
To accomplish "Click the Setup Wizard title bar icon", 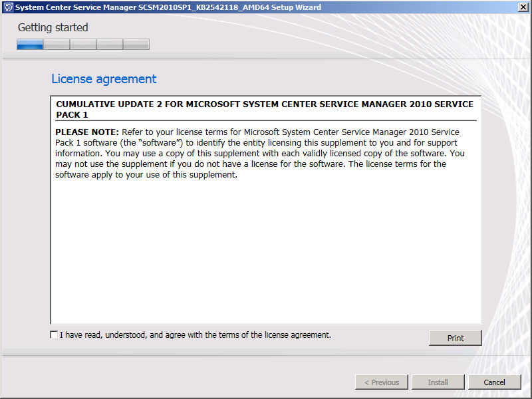I will tap(9, 7).
